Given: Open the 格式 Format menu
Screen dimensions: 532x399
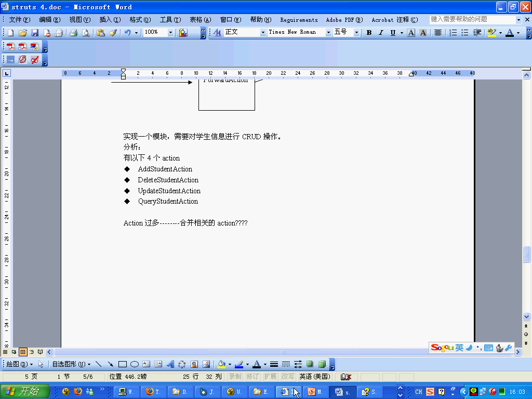Looking at the screenshot, I should tap(140, 20).
